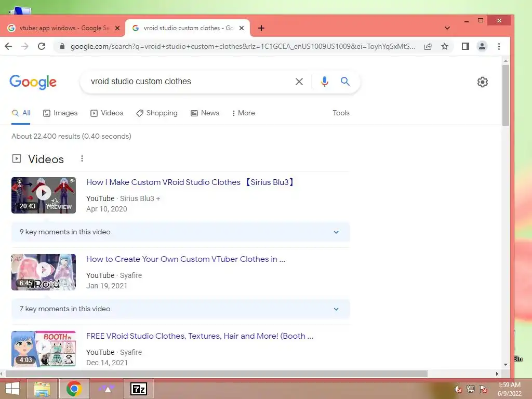Open the taskbar clock 1:59 AM
The height and width of the screenshot is (399, 532).
[x=509, y=389]
